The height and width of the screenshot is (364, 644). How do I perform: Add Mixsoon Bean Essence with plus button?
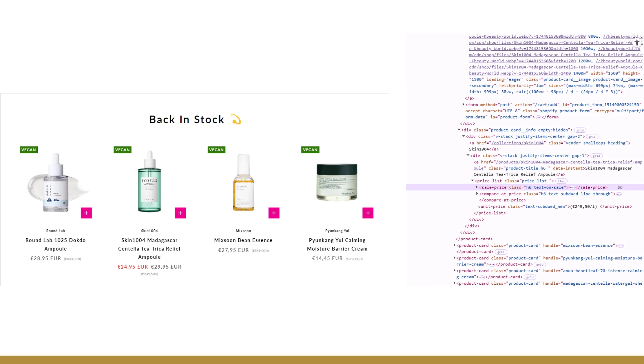click(274, 213)
